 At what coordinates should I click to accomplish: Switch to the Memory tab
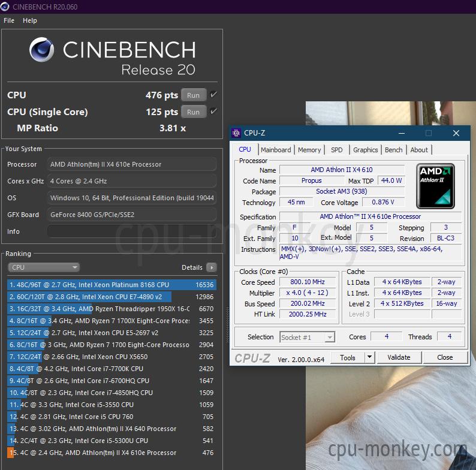(309, 150)
